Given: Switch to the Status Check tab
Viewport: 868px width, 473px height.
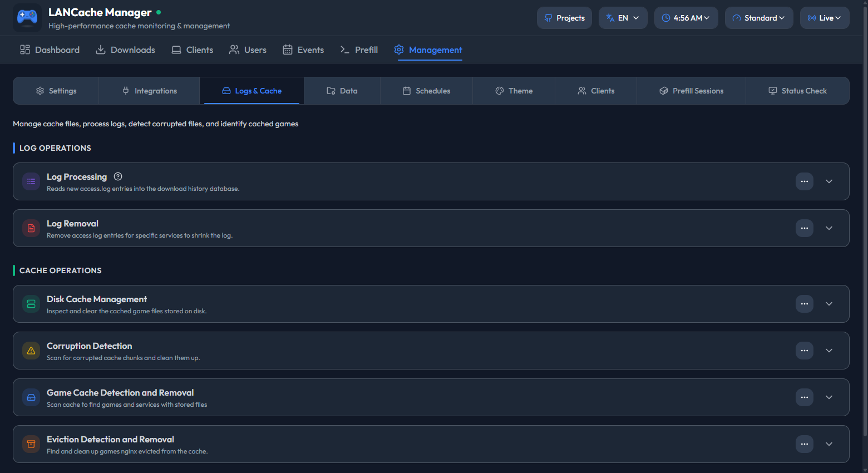Looking at the screenshot, I should point(797,91).
